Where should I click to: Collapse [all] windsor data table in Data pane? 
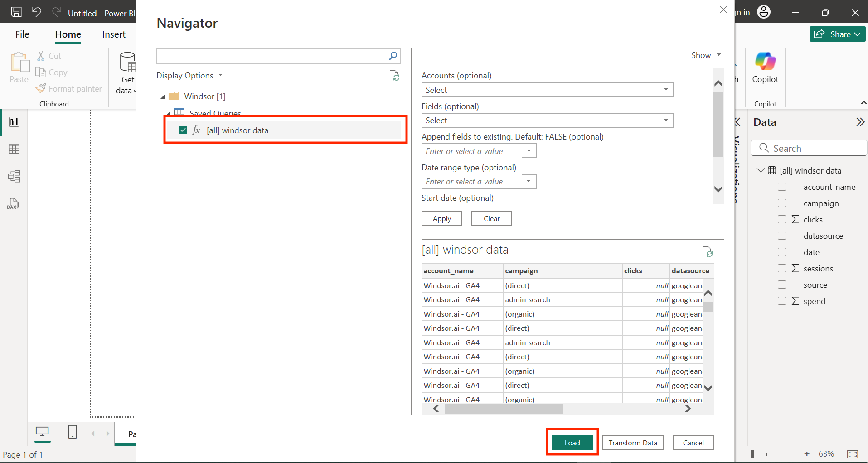(761, 171)
